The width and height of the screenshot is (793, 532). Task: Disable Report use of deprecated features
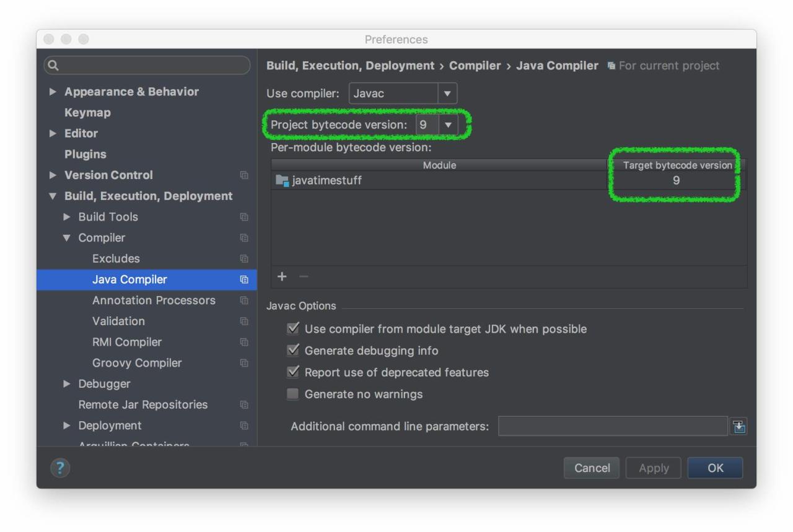tap(293, 372)
